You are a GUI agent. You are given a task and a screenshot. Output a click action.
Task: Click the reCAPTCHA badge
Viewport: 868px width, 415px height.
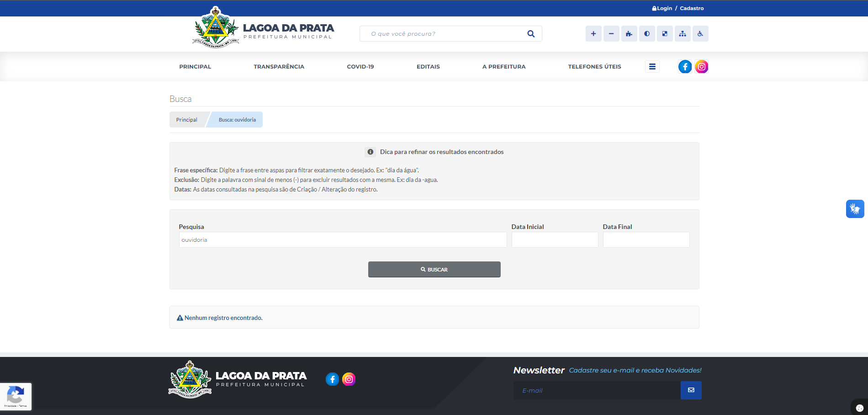16,396
